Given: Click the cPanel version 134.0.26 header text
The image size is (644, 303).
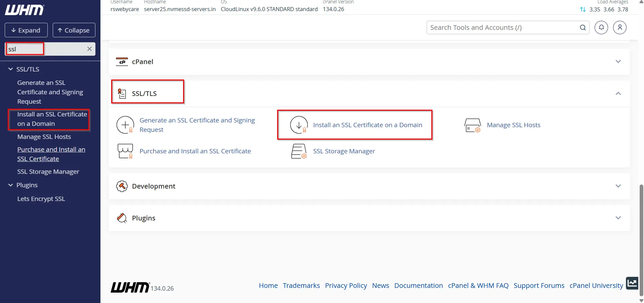Looking at the screenshot, I should (x=333, y=9).
